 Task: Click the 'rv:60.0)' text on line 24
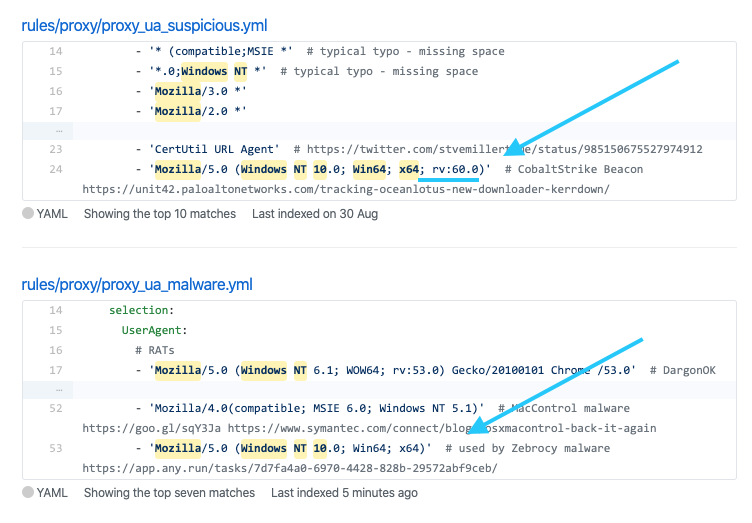[x=458, y=169]
